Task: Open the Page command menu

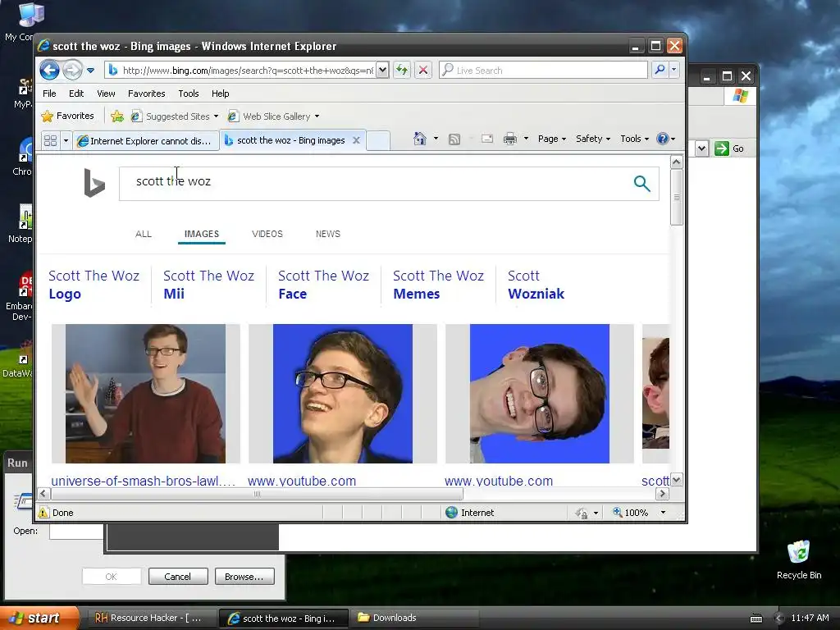Action: coord(552,139)
